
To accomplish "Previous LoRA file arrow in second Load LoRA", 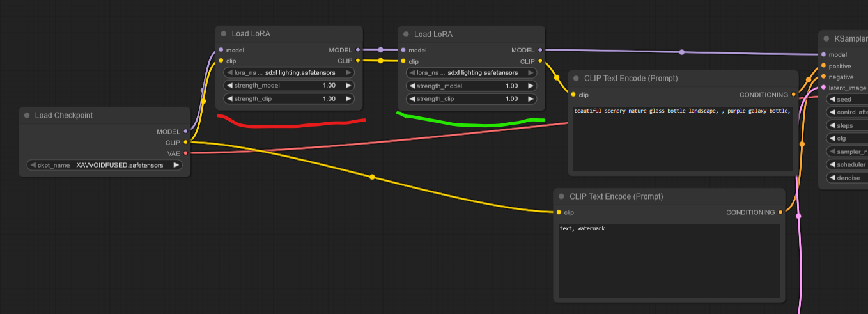I will tap(412, 73).
